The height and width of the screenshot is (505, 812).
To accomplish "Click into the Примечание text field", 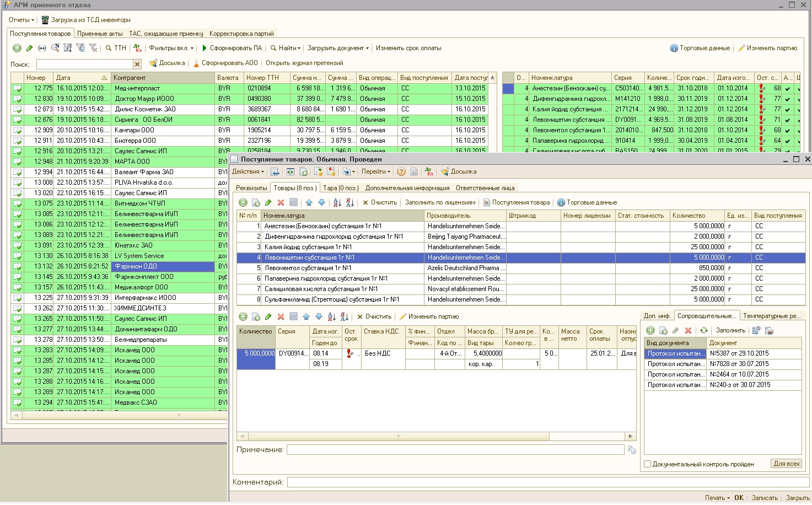I will pyautogui.click(x=455, y=450).
